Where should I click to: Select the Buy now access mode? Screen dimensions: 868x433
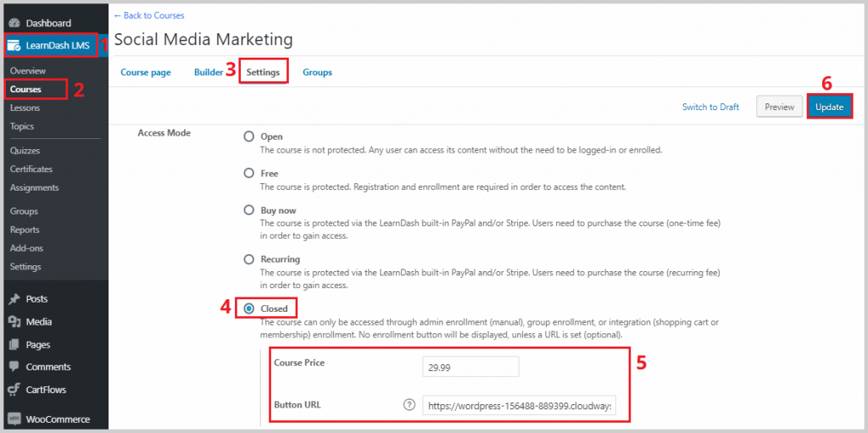pos(249,210)
